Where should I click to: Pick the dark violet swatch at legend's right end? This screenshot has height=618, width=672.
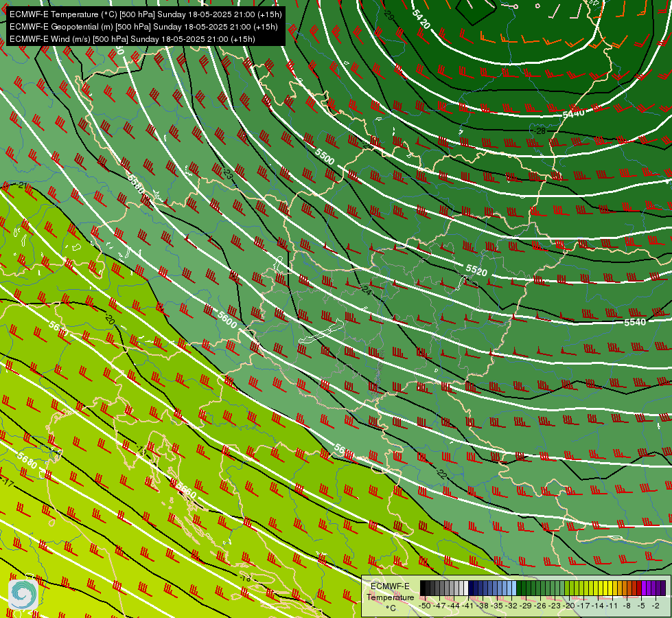coord(663,588)
